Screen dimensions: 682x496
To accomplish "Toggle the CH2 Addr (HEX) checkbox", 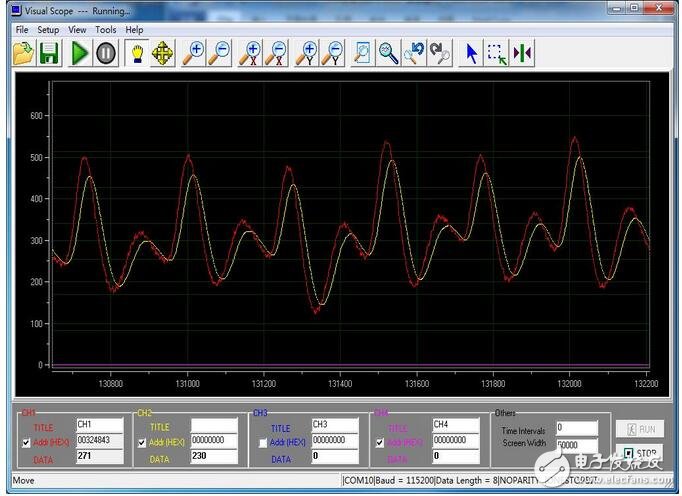I will pos(141,442).
